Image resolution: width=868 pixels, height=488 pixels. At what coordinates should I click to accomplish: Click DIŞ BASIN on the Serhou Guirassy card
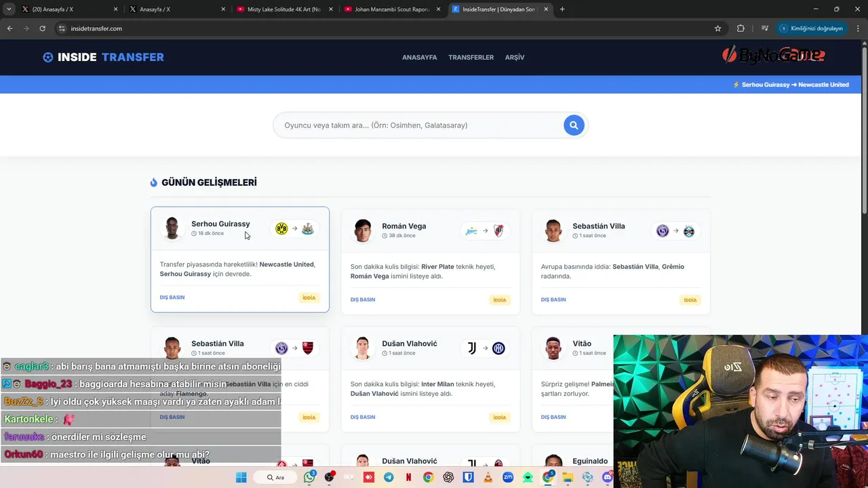pyautogui.click(x=172, y=298)
